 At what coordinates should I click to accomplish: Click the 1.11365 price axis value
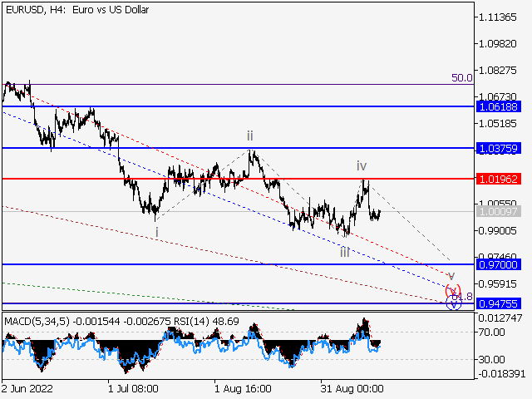coord(497,17)
